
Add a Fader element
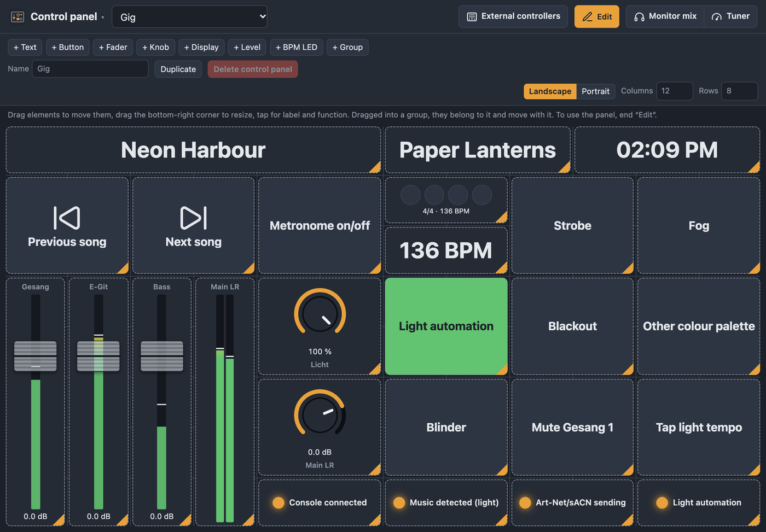(113, 47)
